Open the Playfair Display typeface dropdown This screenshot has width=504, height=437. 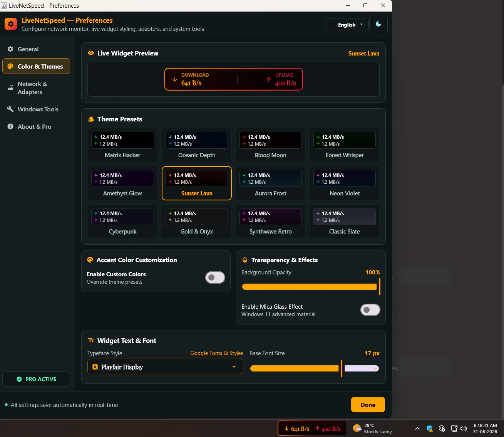click(x=165, y=367)
